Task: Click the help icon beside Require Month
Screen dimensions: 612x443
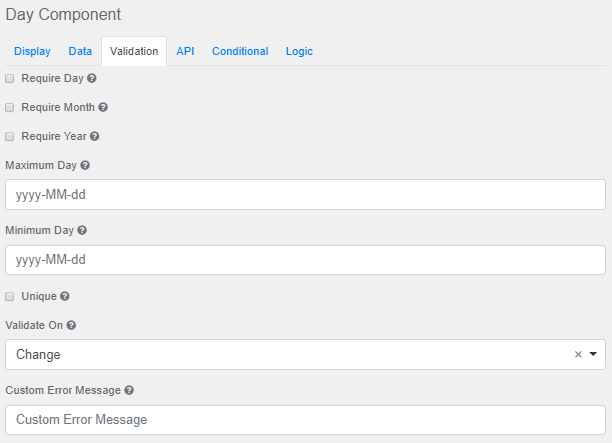Action: (103, 107)
